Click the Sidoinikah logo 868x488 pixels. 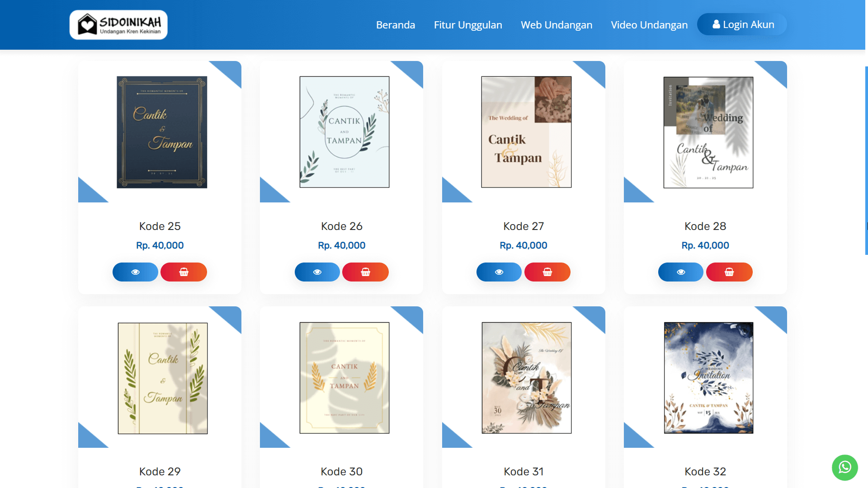tap(118, 25)
